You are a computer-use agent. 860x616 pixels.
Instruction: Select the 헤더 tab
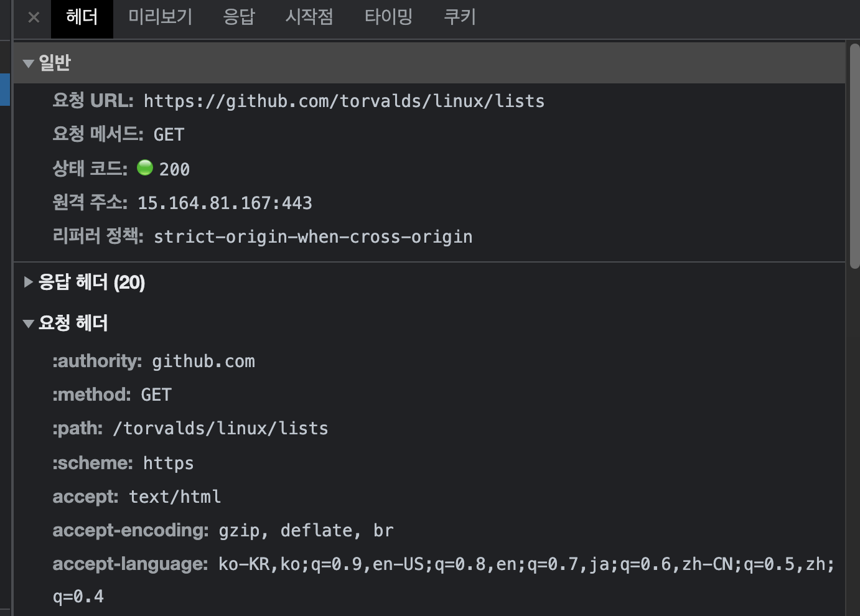pos(82,17)
